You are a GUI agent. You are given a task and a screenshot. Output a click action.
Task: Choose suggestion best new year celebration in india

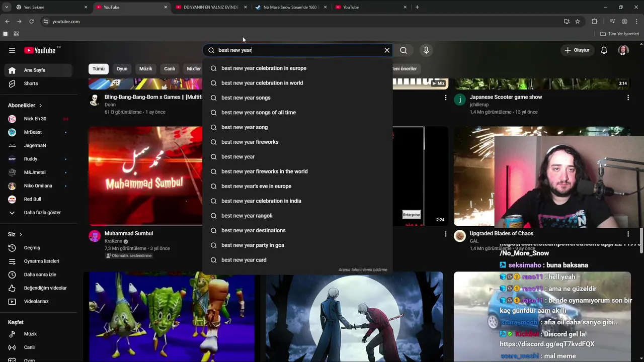(x=297, y=201)
